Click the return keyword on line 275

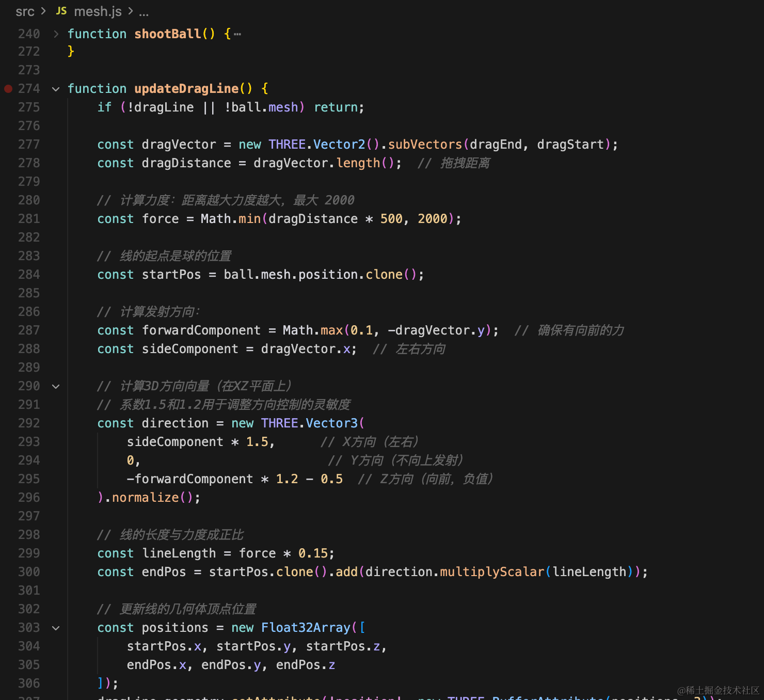336,107
